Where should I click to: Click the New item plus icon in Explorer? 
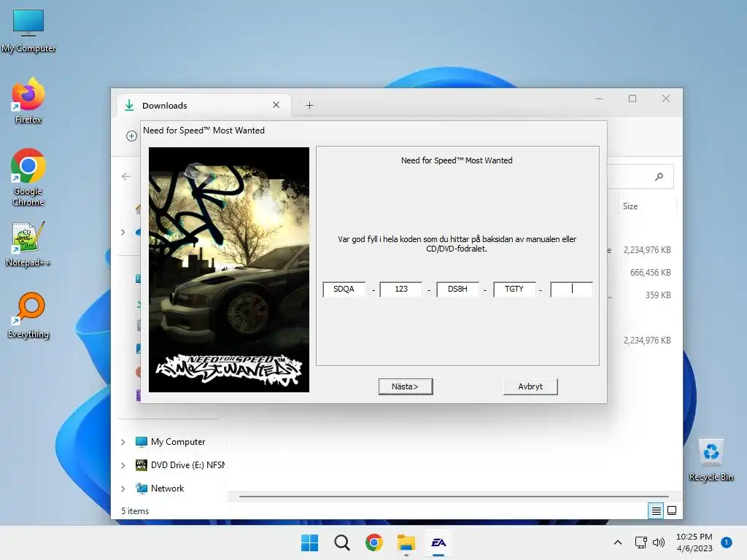pos(131,136)
